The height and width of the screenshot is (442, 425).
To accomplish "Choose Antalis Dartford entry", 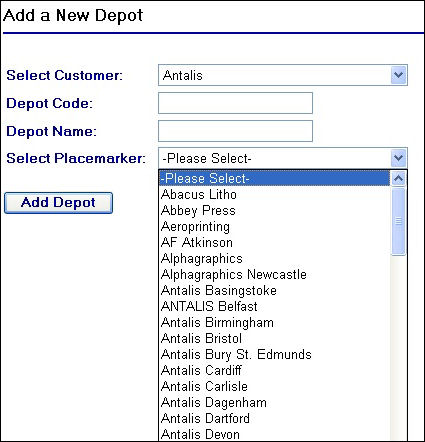I will coord(274,418).
